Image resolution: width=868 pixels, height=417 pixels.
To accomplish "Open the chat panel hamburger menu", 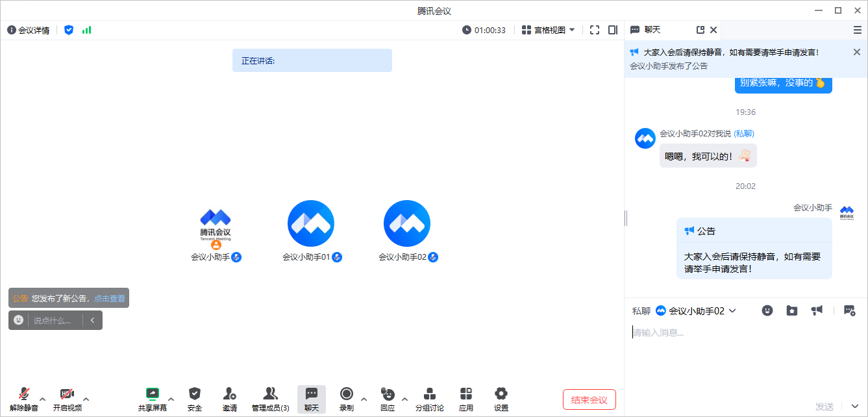I will (858, 30).
